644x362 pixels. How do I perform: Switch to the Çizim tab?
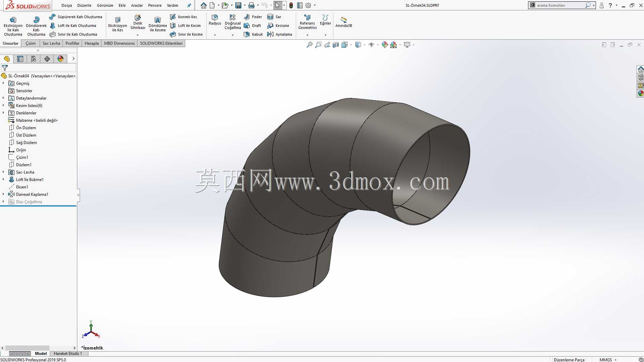31,43
